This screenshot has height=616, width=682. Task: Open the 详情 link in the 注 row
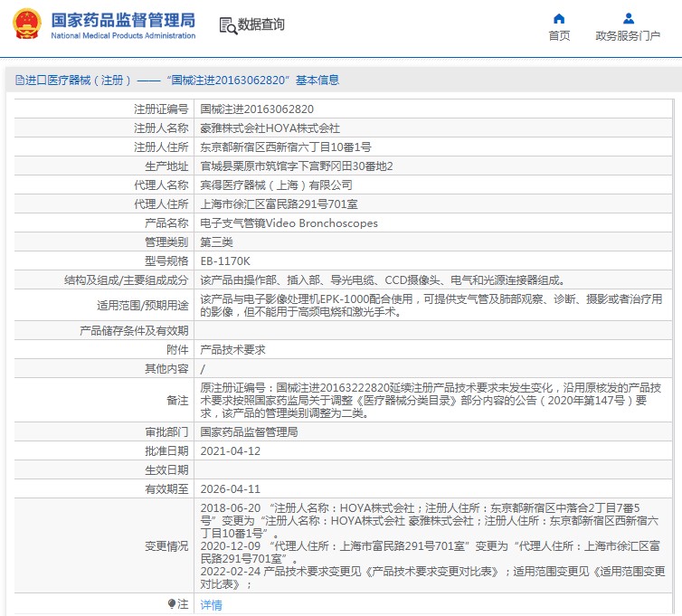pyautogui.click(x=211, y=605)
